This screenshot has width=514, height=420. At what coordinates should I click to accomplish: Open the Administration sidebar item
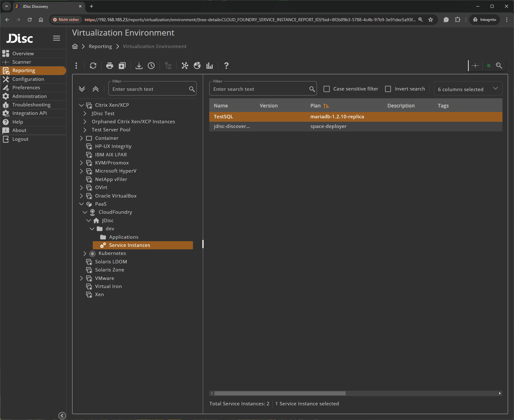[x=29, y=96]
